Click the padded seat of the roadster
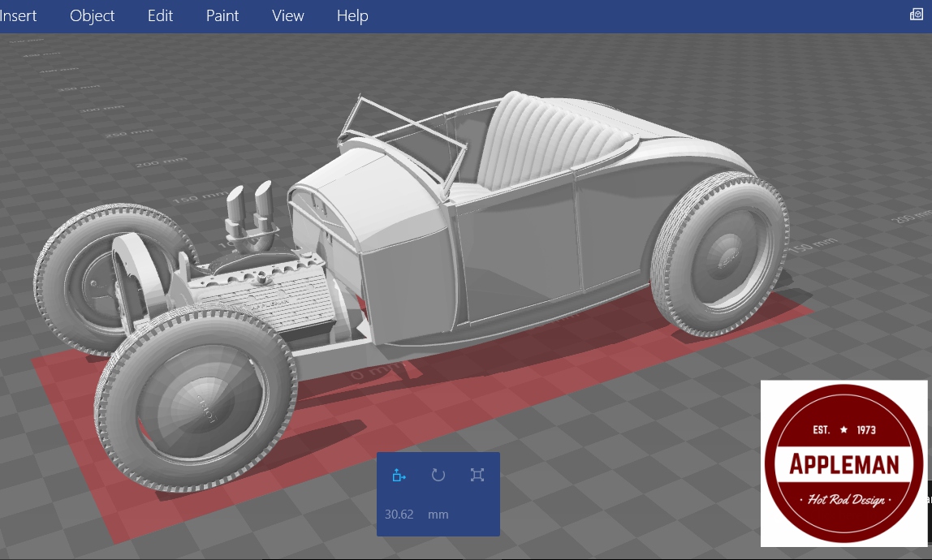This screenshot has height=560, width=932. click(x=544, y=138)
